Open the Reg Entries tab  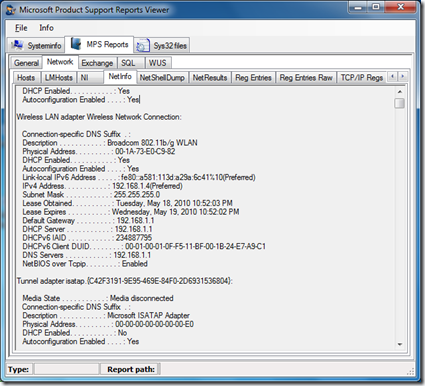253,78
